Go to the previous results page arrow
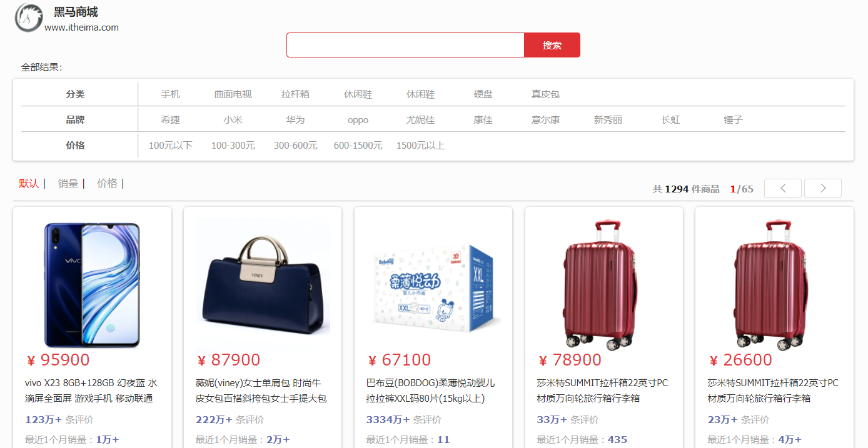This screenshot has width=868, height=448. (x=782, y=188)
